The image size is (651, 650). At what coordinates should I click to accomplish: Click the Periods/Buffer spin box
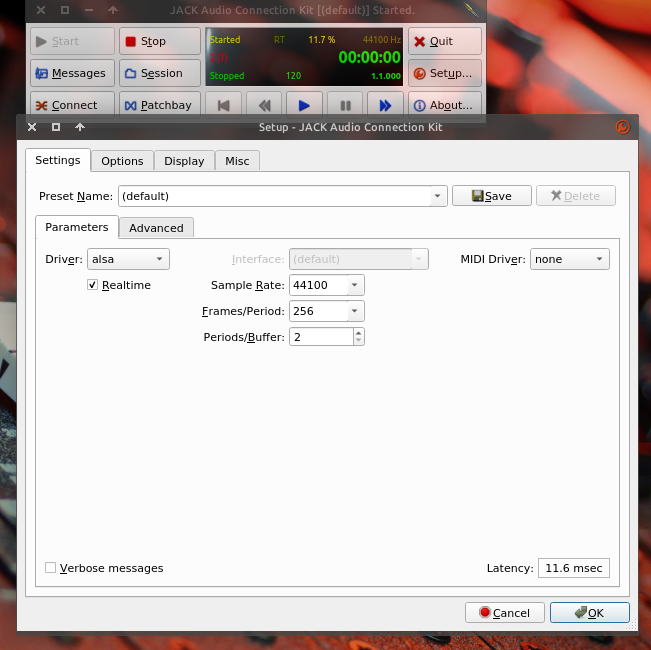click(x=320, y=337)
